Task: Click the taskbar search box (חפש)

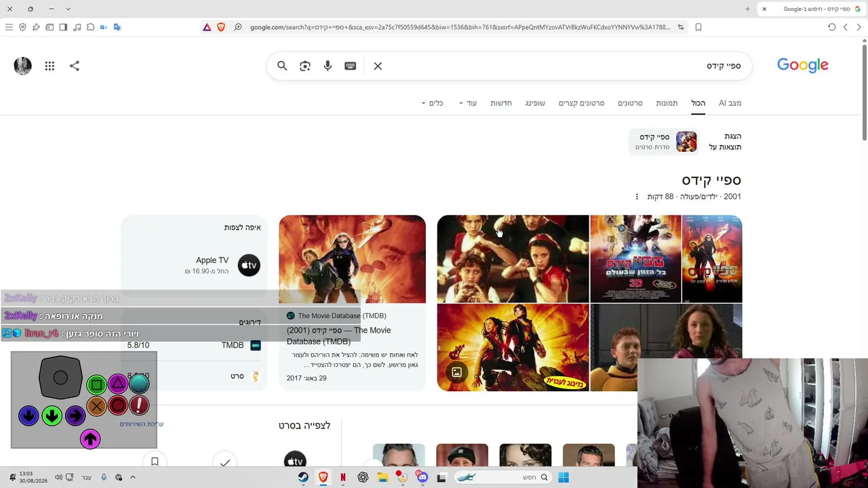Action: pos(502,477)
